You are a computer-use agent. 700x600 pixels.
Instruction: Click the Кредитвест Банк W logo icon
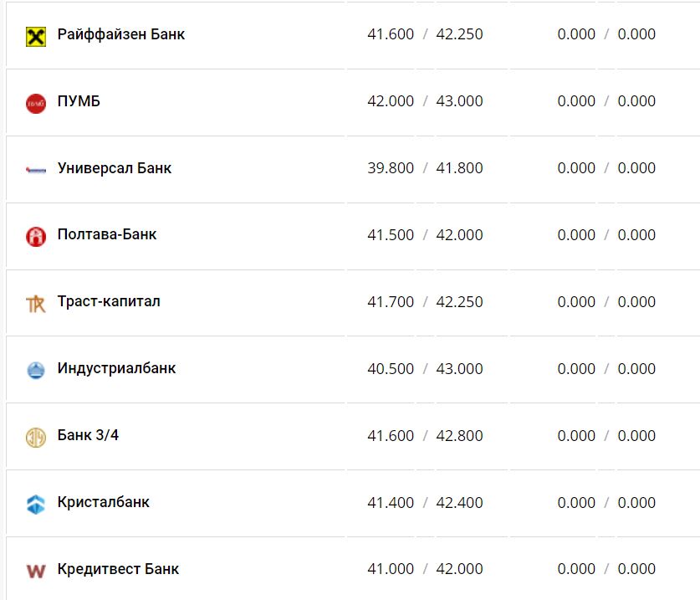[x=35, y=571]
